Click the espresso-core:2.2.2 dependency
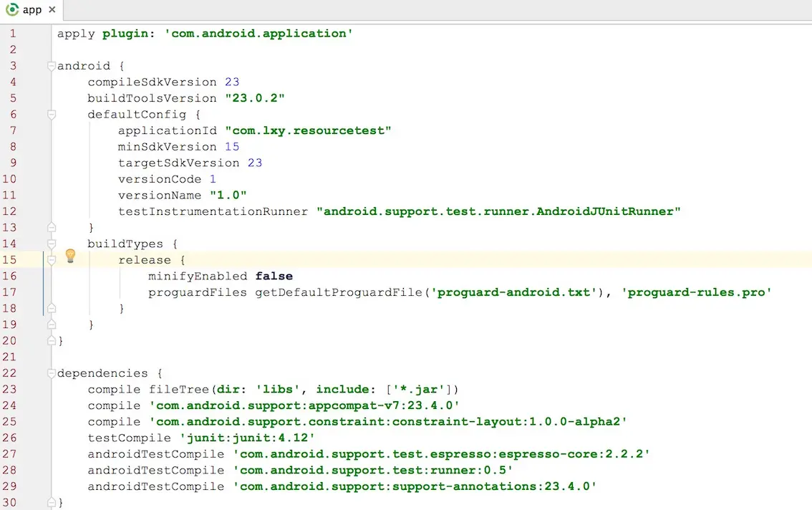Image resolution: width=812 pixels, height=510 pixels. point(441,454)
